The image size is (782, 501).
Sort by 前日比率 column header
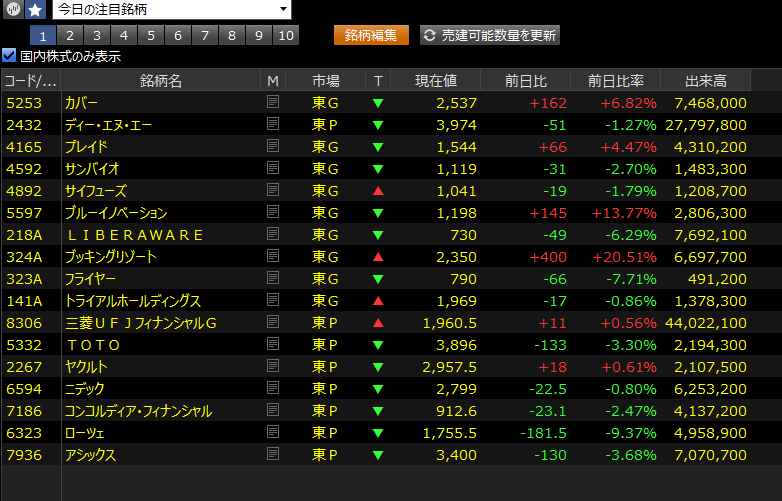[615, 80]
